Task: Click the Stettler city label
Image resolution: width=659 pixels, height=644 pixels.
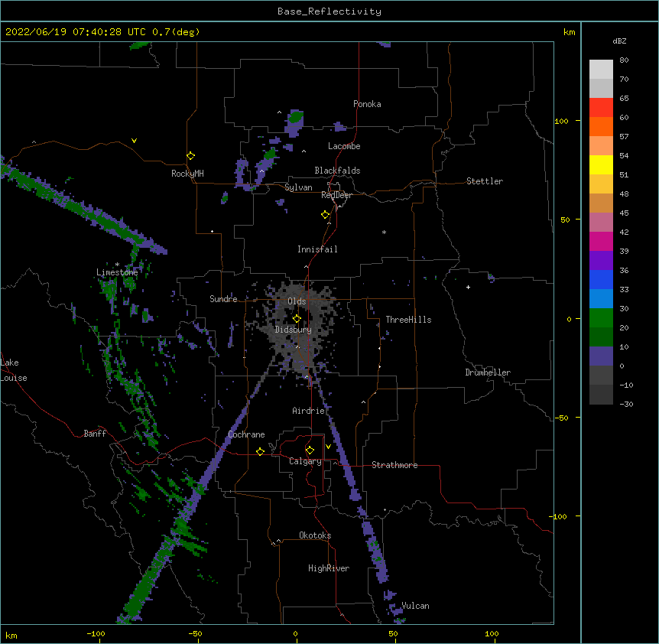Action: tap(485, 181)
